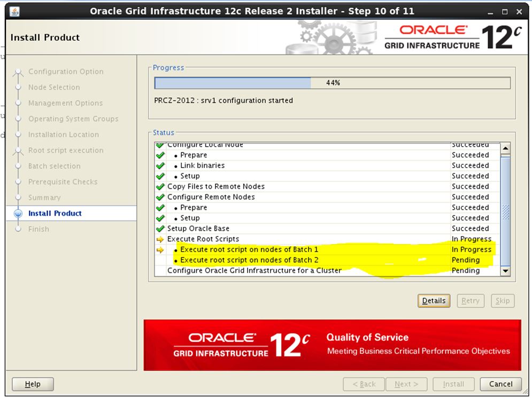Select Install Product step in sidebar
532x403 pixels.
click(55, 214)
